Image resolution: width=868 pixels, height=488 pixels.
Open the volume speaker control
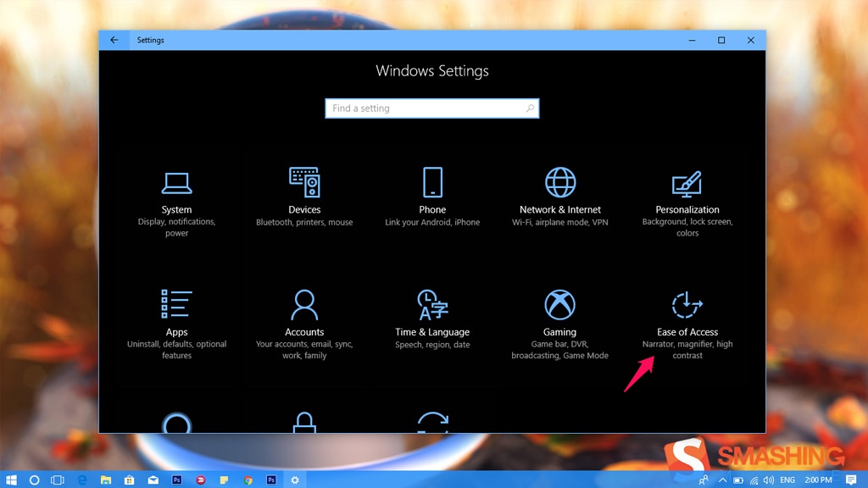pyautogui.click(x=768, y=480)
